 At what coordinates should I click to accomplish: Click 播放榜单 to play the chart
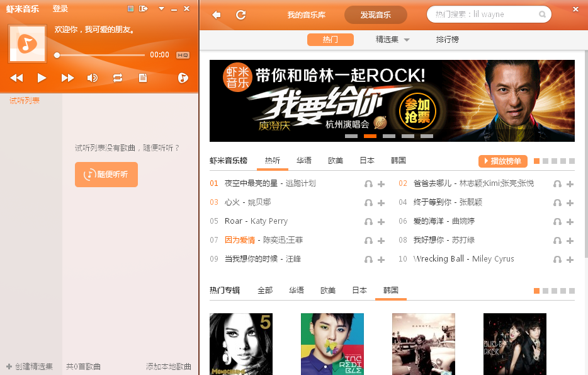(x=502, y=161)
